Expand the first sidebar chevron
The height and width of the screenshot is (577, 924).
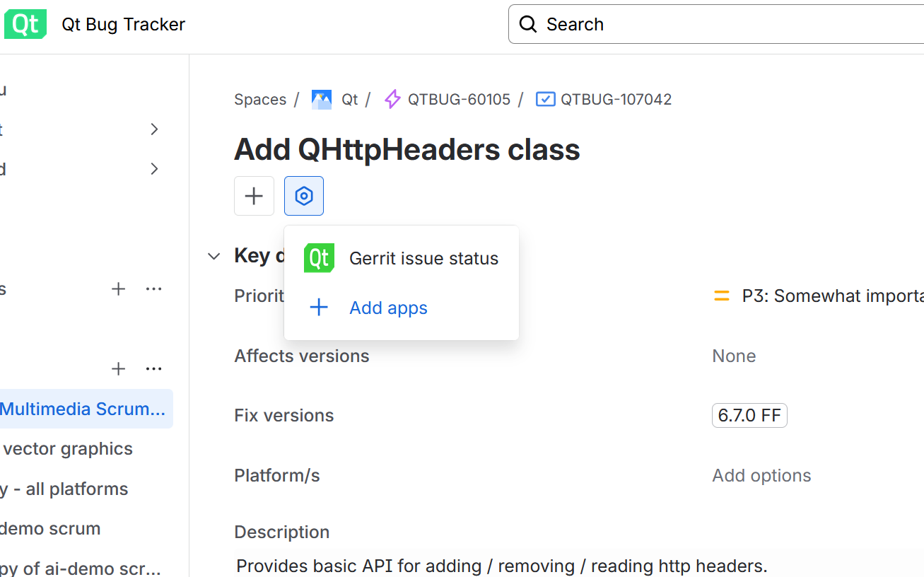click(x=155, y=129)
